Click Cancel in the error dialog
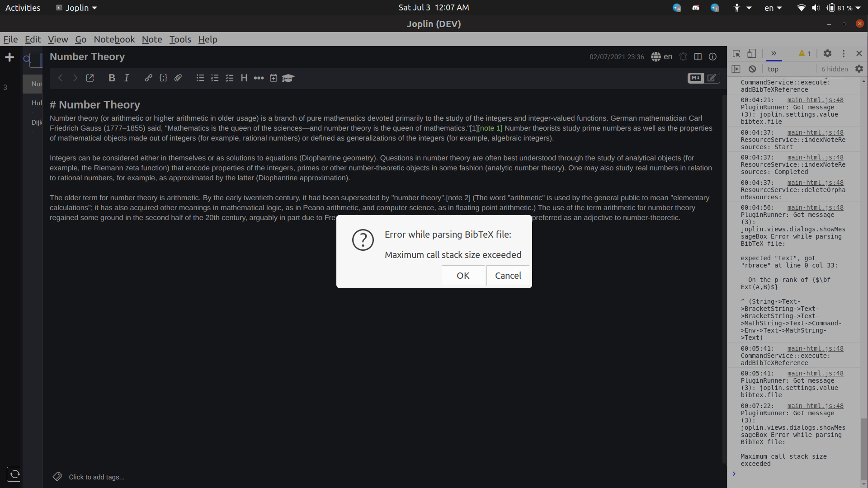The image size is (868, 488). coord(508,276)
